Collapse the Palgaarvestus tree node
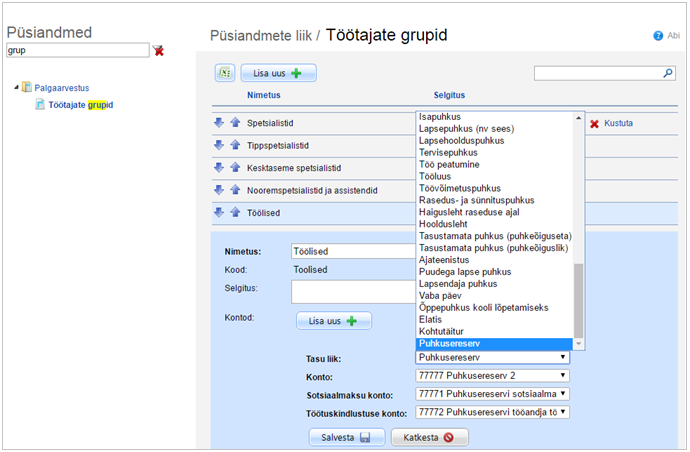The width and height of the screenshot is (690, 452). (x=16, y=87)
